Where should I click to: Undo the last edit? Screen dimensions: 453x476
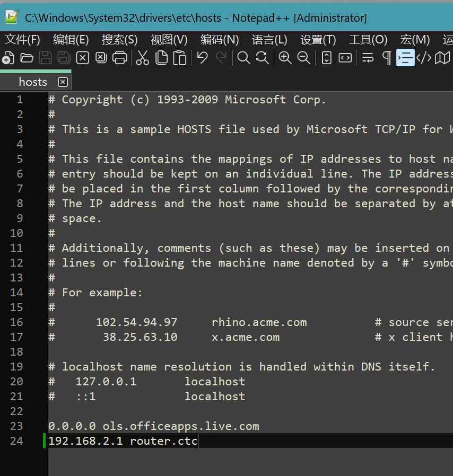click(x=202, y=58)
